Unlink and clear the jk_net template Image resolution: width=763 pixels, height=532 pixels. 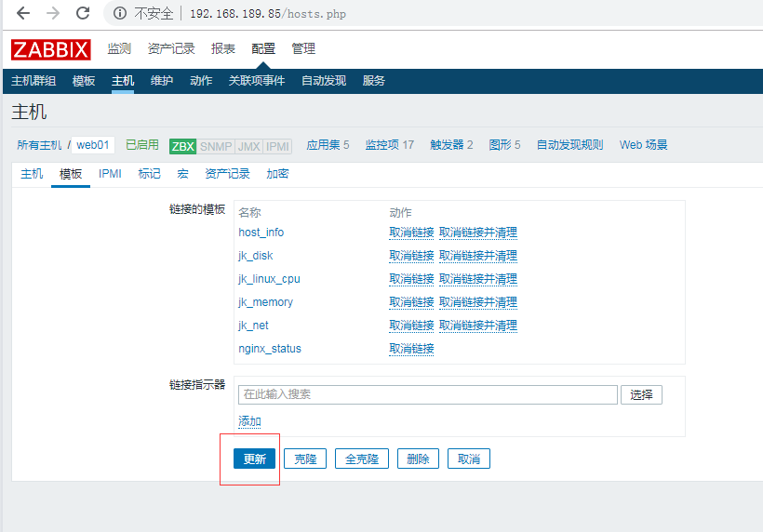(477, 326)
